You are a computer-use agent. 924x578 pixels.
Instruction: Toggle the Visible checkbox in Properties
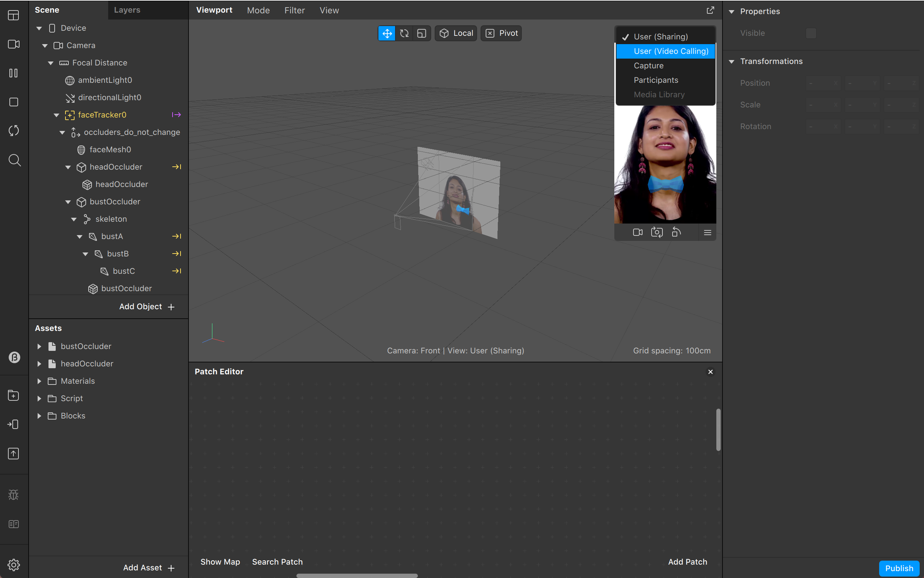click(x=811, y=33)
